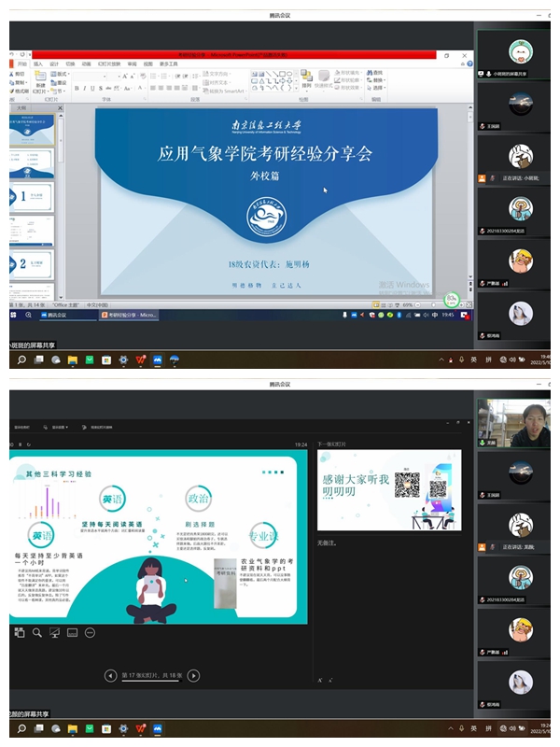Click the Bold button in PowerPoint ribbon
560x747 pixels.
pos(77,89)
